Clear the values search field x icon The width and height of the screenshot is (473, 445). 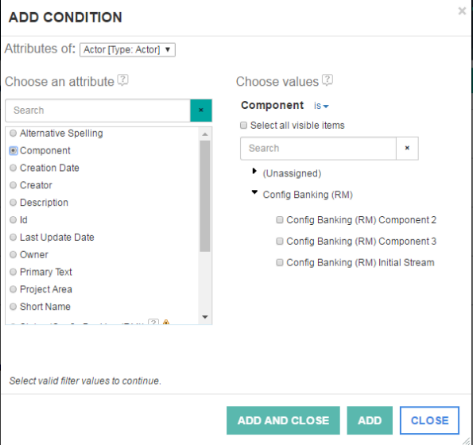(x=407, y=148)
